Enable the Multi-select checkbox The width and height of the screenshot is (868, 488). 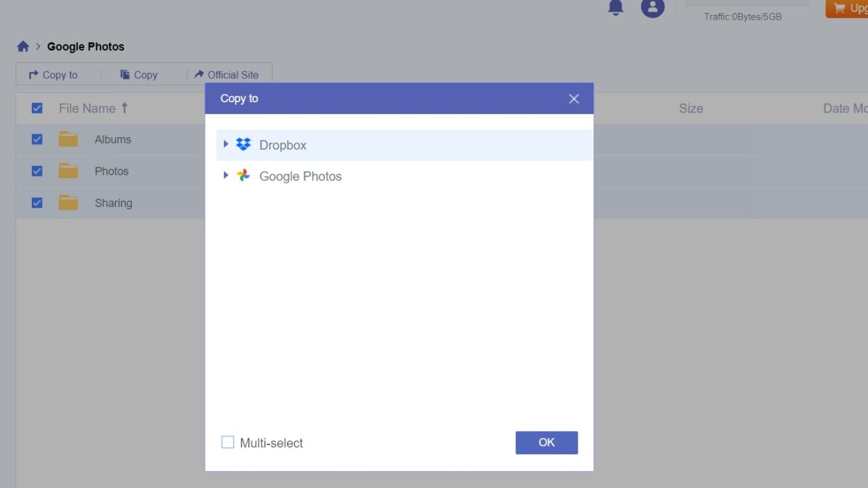pos(228,443)
